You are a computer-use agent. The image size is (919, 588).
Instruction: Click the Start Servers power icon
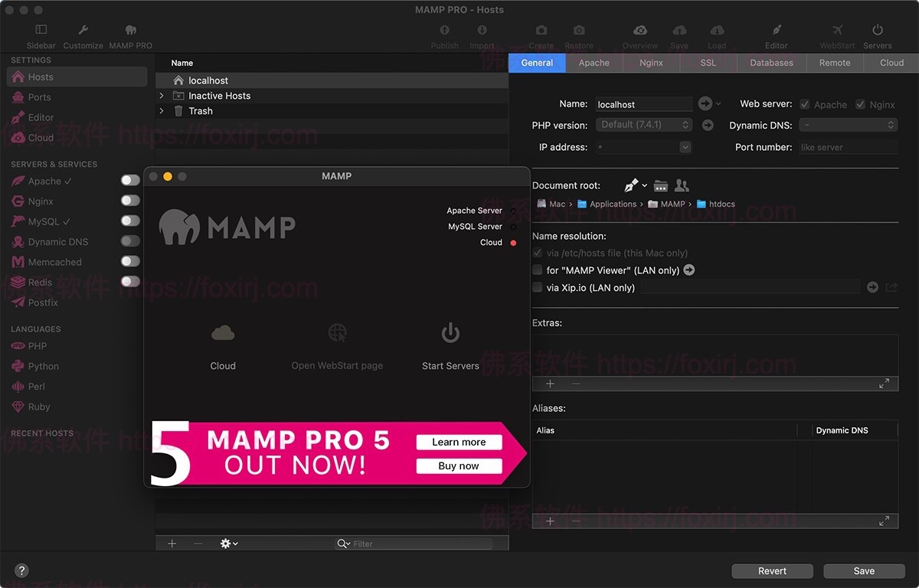(x=450, y=333)
